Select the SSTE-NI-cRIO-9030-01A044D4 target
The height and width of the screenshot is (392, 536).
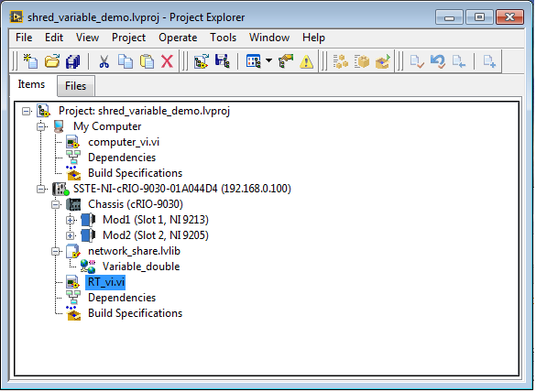pos(181,189)
